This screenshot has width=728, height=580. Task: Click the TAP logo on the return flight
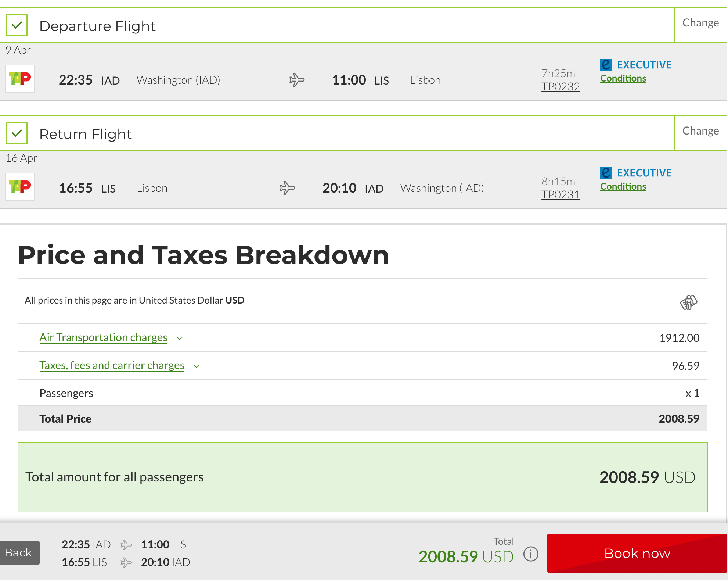(x=20, y=187)
